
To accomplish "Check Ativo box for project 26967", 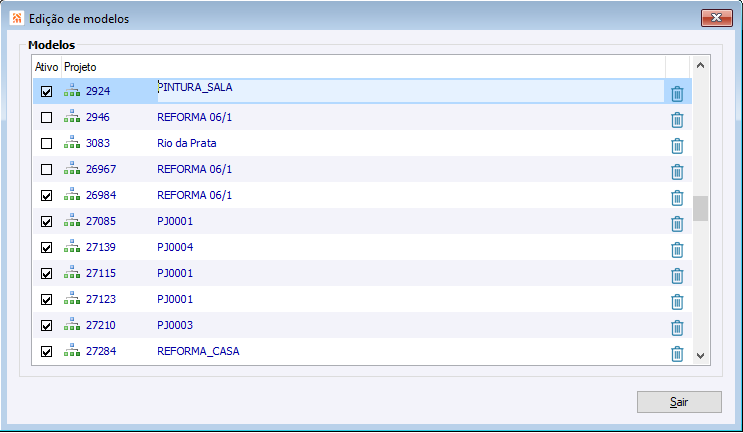I will 46,169.
